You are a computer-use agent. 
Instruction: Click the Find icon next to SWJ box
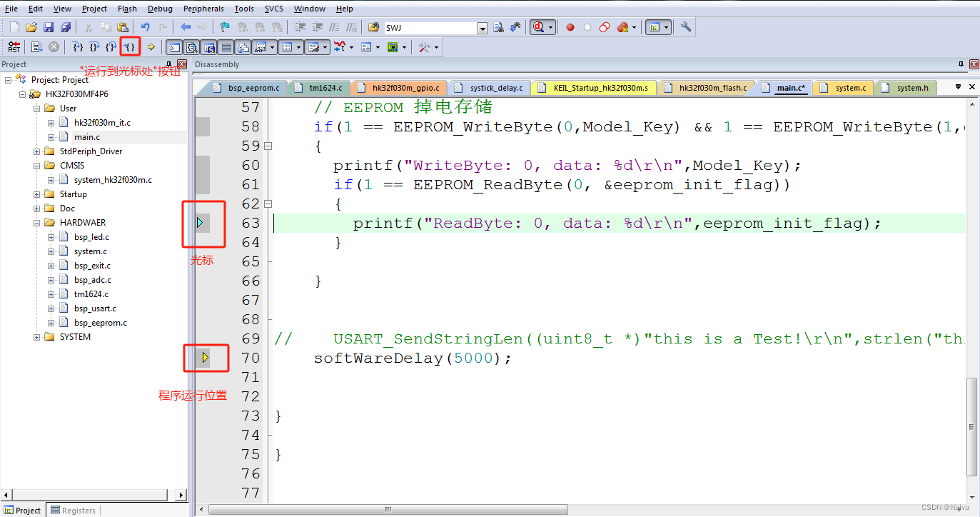498,27
